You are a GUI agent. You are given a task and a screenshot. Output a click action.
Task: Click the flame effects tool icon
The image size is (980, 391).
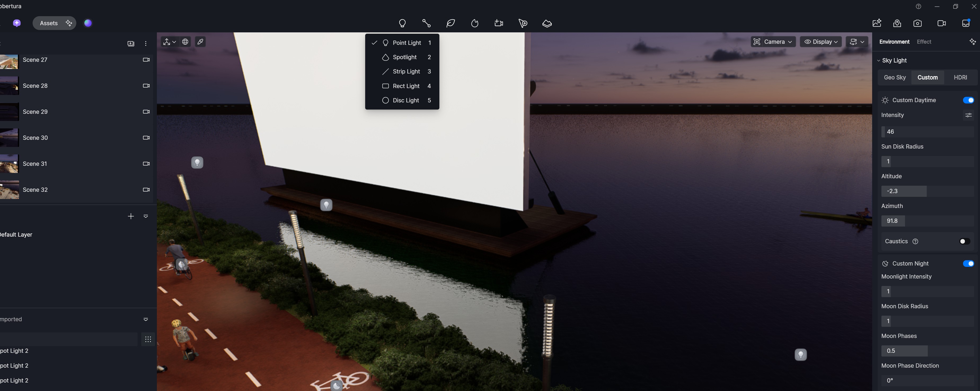click(474, 23)
